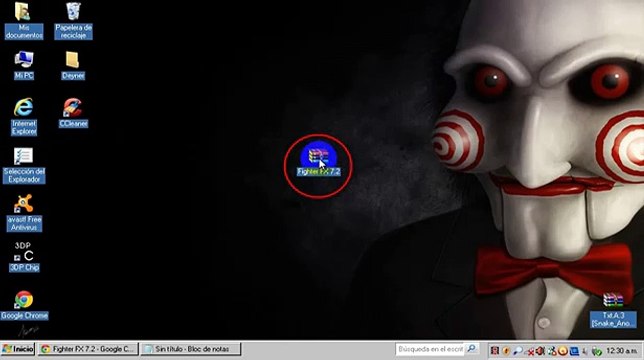Select the Papelera de reciclaje icon
Viewport: 644px width, 360px height.
click(74, 21)
